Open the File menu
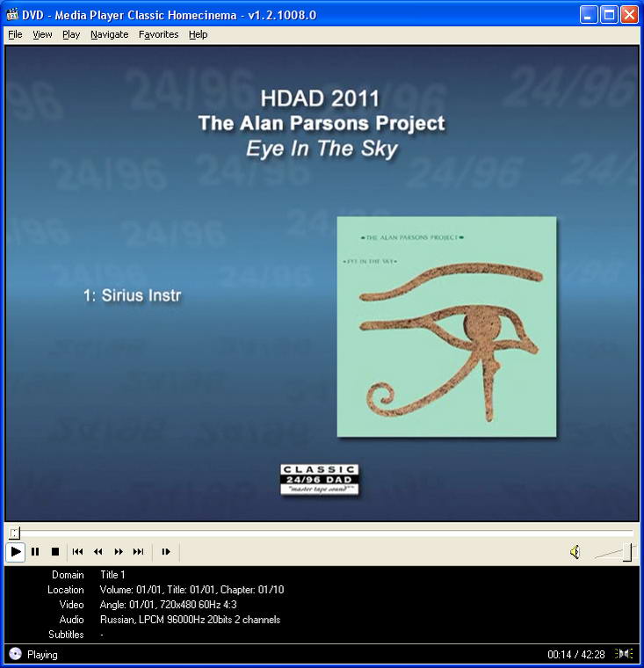 [x=15, y=34]
